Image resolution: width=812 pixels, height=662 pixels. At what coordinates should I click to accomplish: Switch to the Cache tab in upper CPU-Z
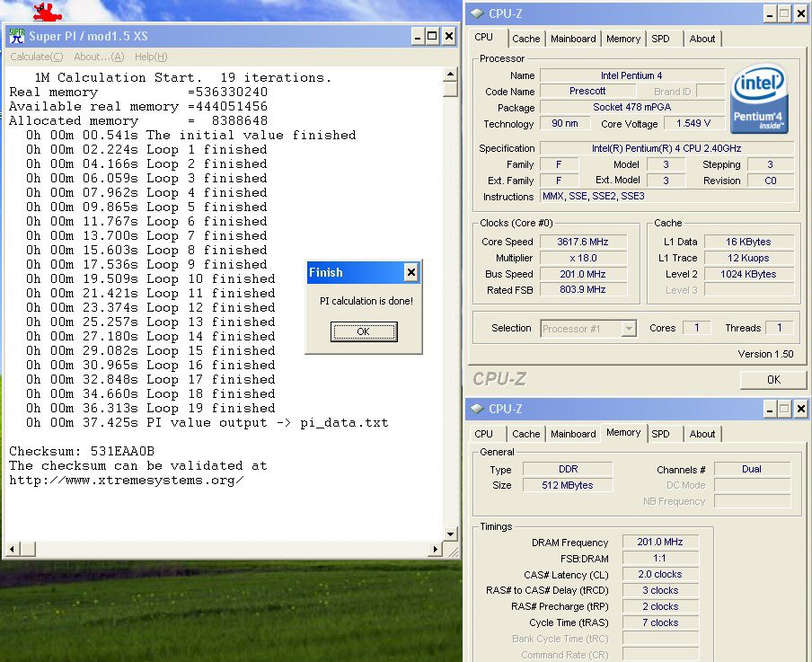525,39
